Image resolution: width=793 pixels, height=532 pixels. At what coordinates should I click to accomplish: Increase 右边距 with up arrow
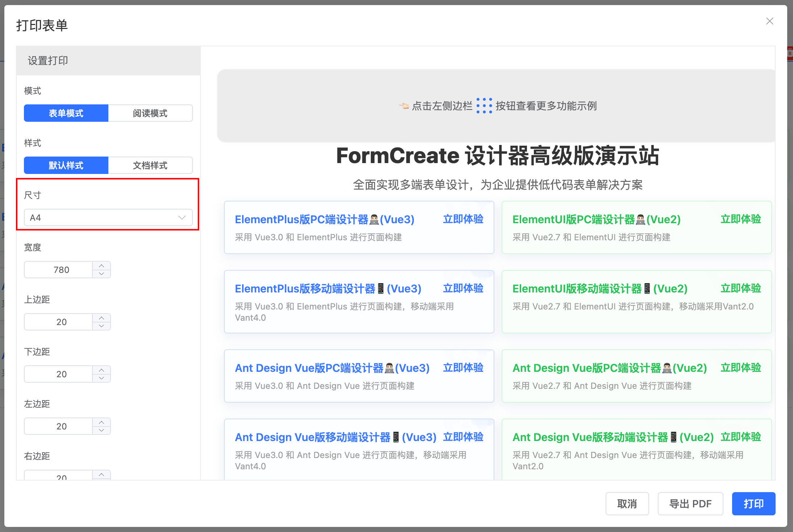pyautogui.click(x=101, y=474)
